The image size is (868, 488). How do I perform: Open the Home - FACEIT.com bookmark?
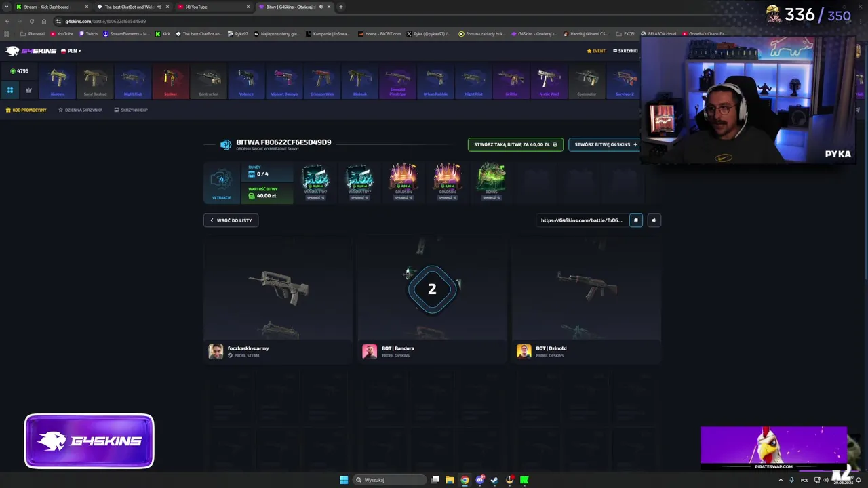pos(380,33)
